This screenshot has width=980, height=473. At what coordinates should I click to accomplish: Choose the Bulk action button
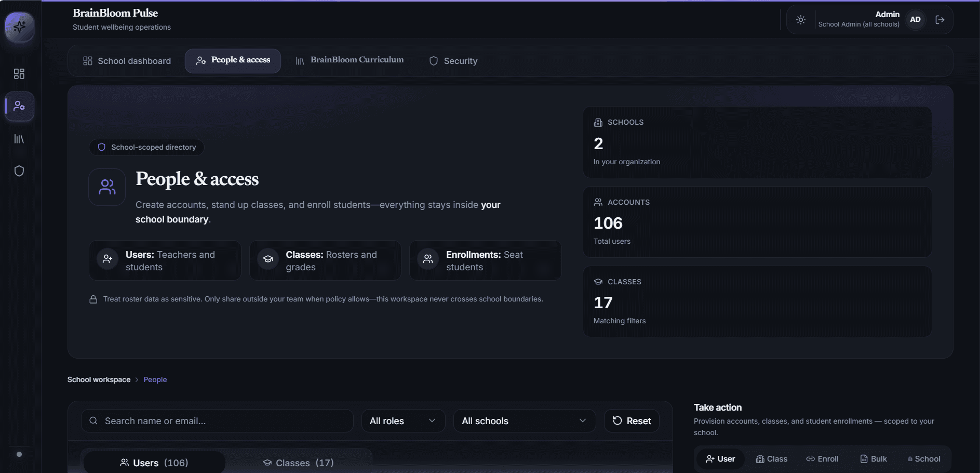coord(874,459)
